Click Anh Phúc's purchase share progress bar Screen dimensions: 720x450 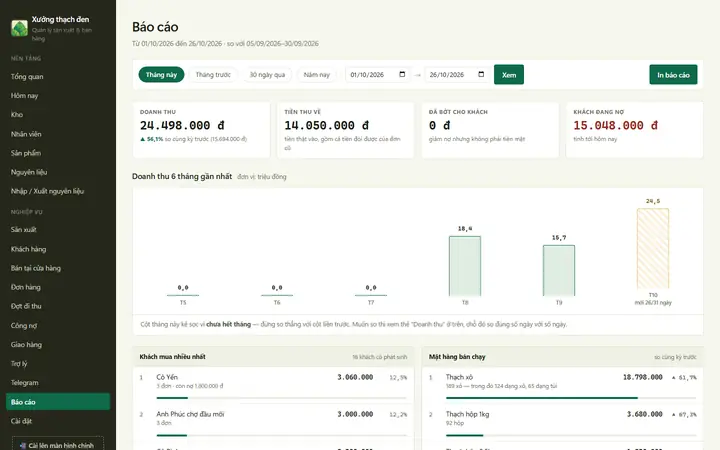point(281,435)
